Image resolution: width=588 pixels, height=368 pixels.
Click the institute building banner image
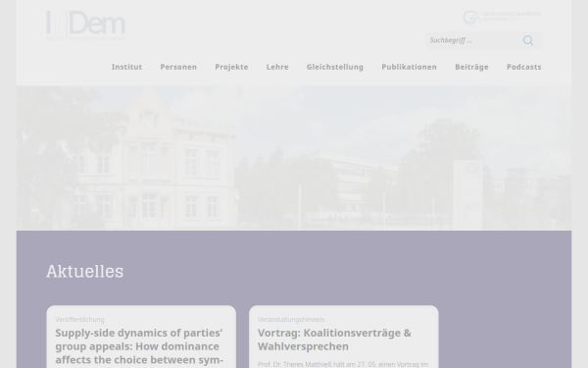tap(294, 158)
